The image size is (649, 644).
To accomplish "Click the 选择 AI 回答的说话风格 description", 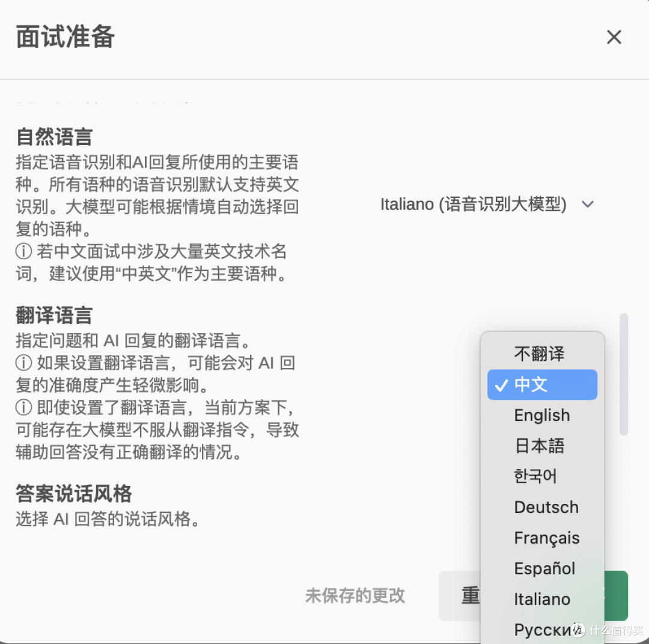I will 108,519.
